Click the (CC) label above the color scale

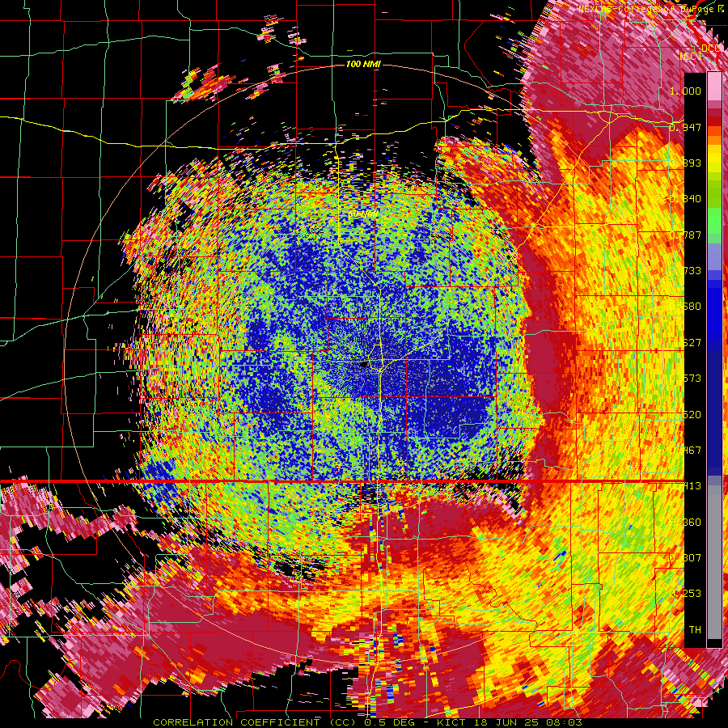pos(692,57)
